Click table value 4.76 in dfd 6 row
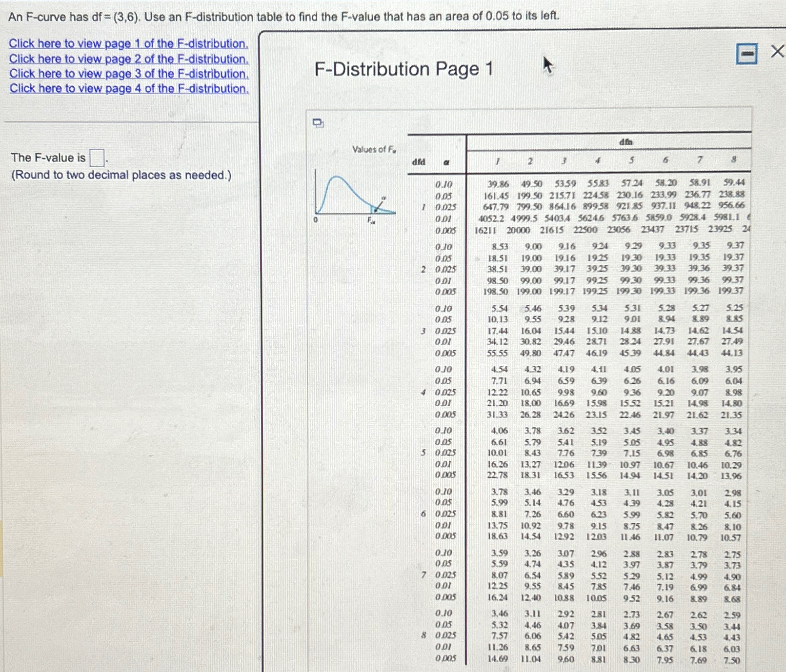Screen dimensions: 786x672 (565, 503)
